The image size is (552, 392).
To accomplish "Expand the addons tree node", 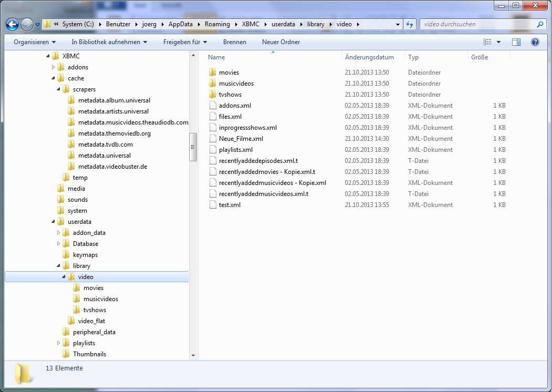I will (53, 67).
